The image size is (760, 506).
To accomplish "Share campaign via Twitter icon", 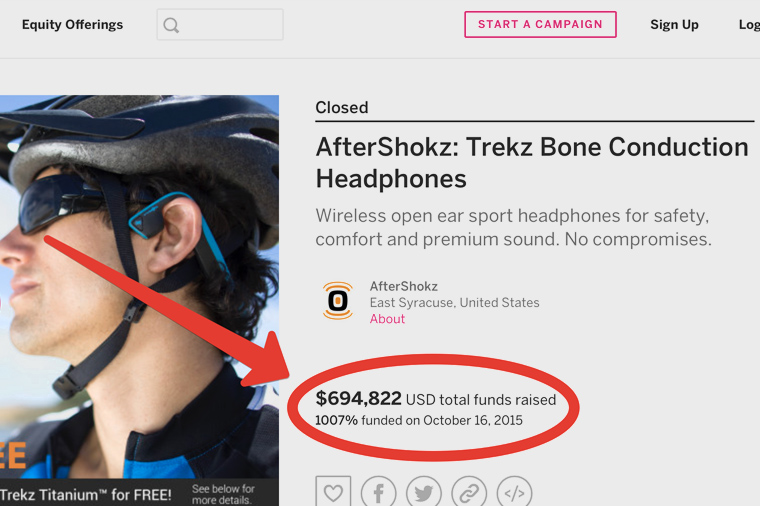I will tap(424, 492).
